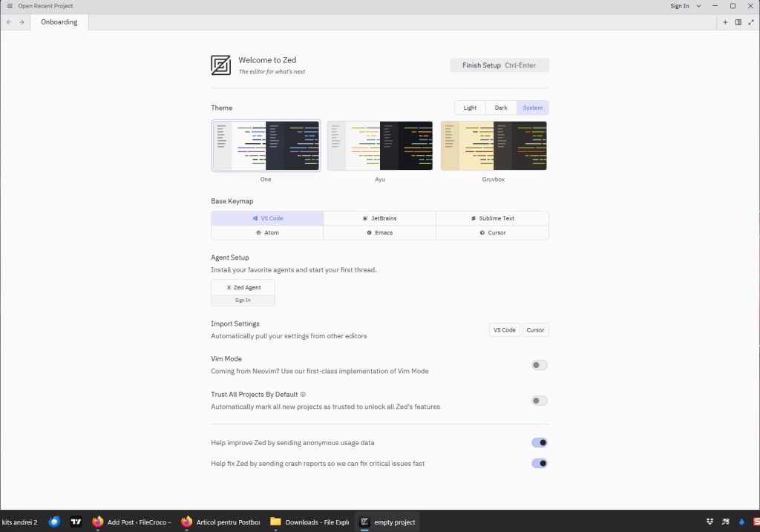Import settings from Cursor
760x532 pixels.
[536, 330]
